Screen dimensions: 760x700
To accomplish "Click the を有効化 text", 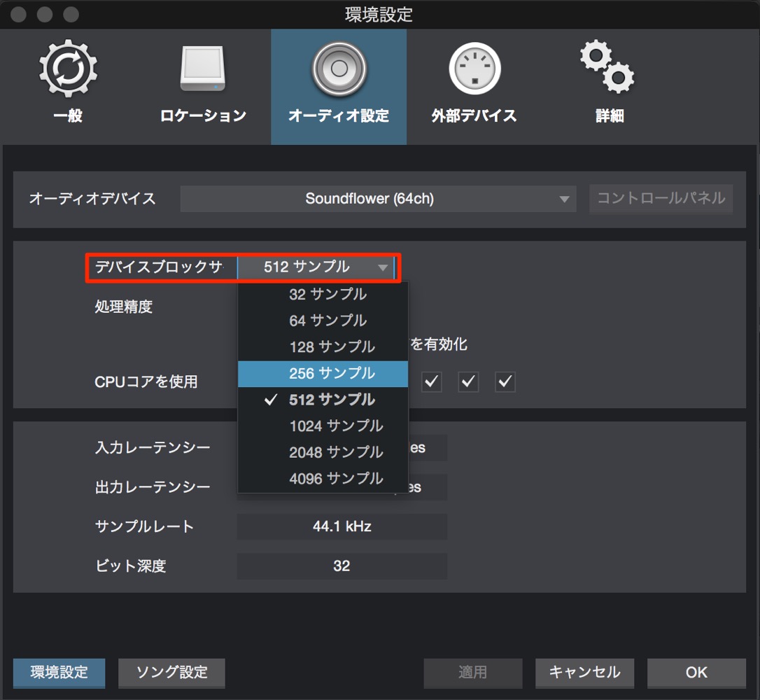I will [x=438, y=344].
